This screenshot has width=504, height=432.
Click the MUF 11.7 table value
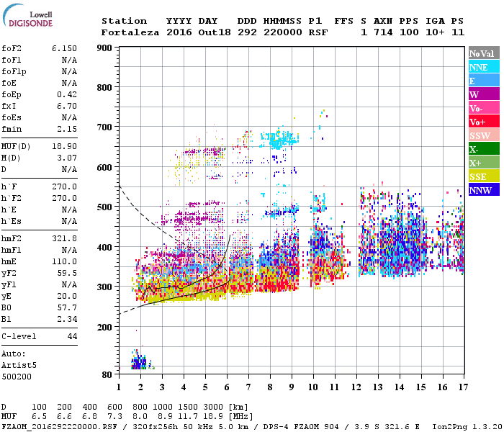(188, 417)
